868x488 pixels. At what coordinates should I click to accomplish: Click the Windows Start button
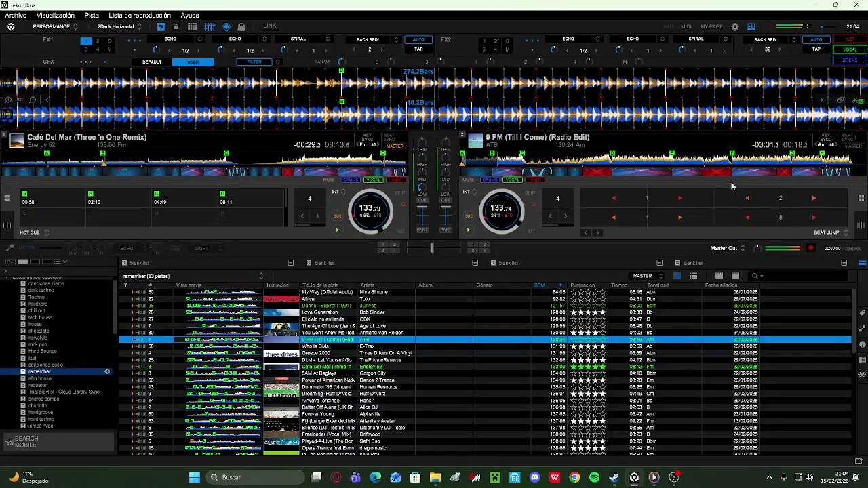(x=194, y=477)
